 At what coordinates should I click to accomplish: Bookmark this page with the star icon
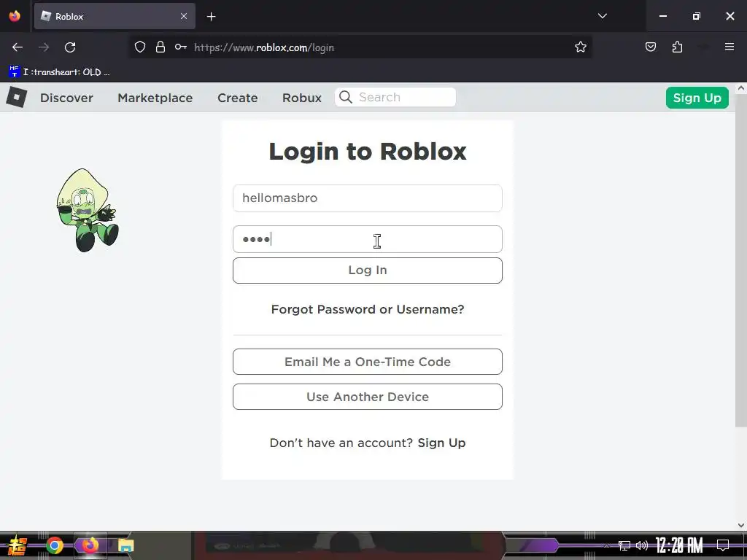click(580, 47)
